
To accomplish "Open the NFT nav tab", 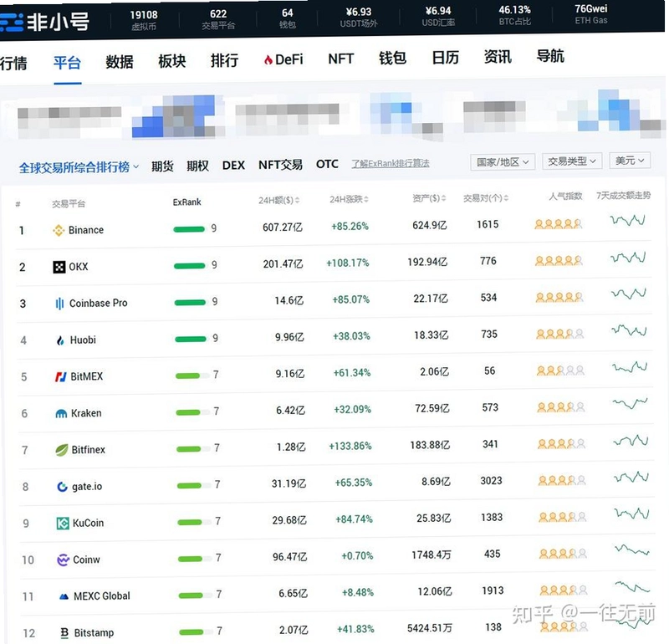I will click(x=341, y=59).
